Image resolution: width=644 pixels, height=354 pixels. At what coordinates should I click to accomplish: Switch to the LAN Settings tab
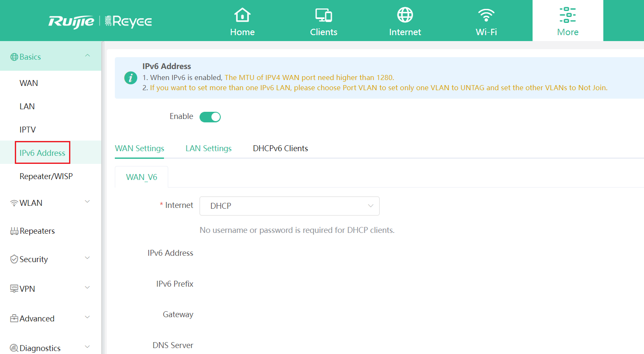pos(208,149)
